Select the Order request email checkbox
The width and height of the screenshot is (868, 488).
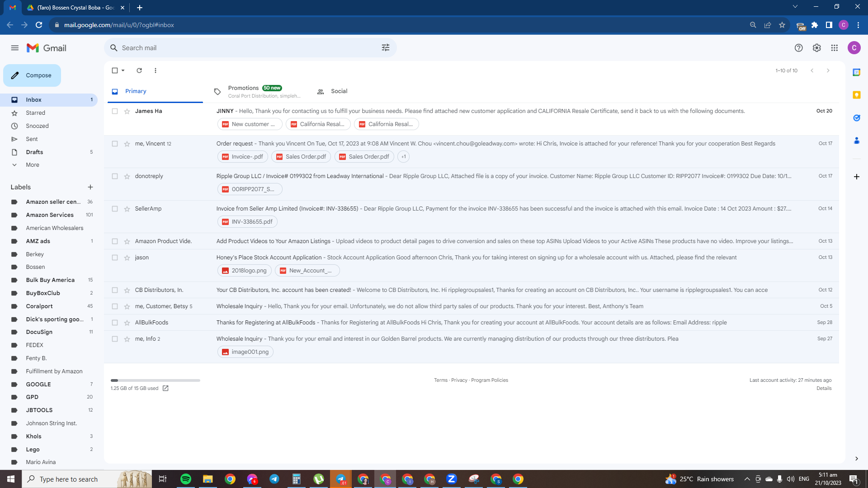(x=115, y=144)
